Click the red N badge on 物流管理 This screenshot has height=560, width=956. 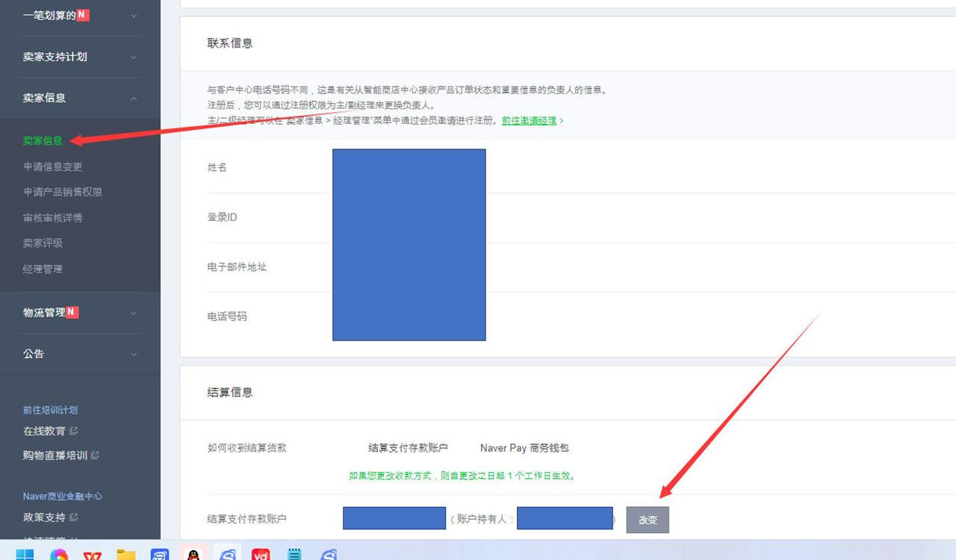tap(72, 312)
